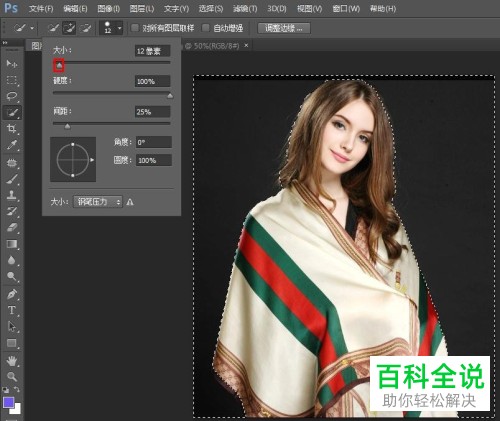
Task: Select the Spot Healing Brush tool
Action: pyautogui.click(x=12, y=163)
